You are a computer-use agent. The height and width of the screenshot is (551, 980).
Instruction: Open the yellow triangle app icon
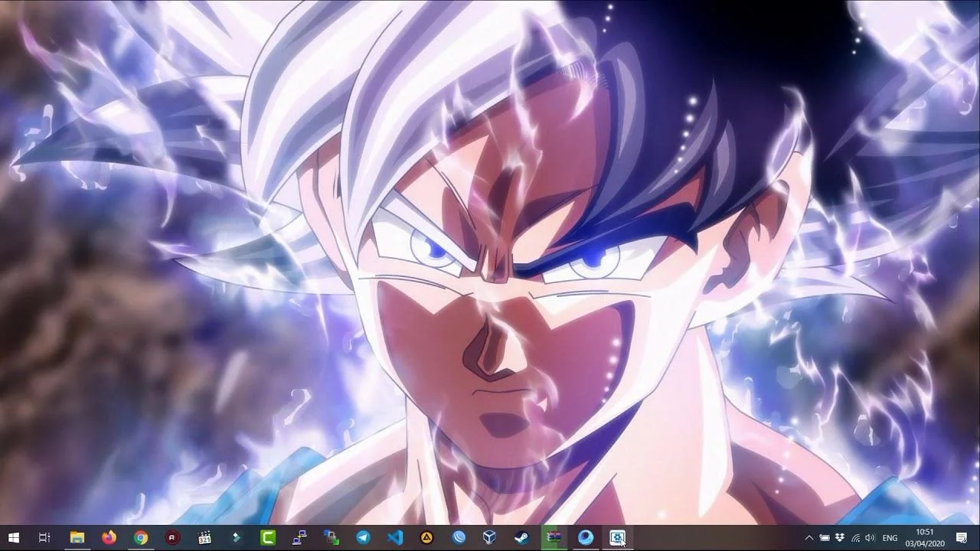[x=426, y=538]
